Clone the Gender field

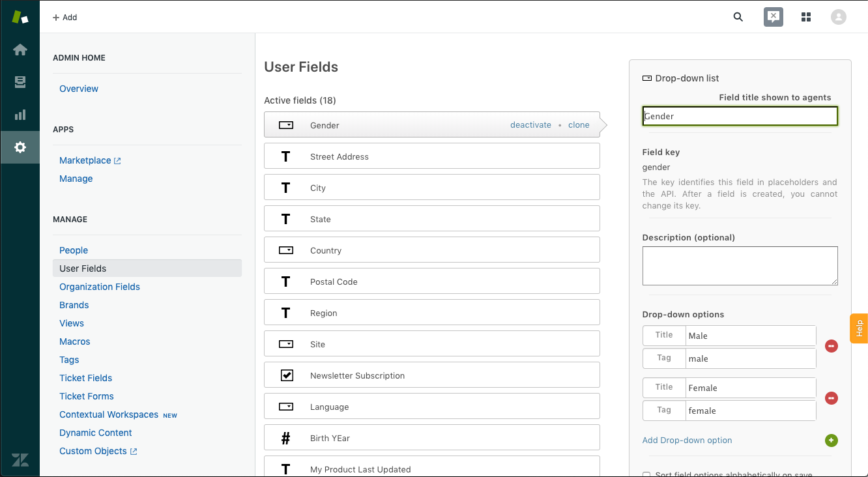(579, 124)
